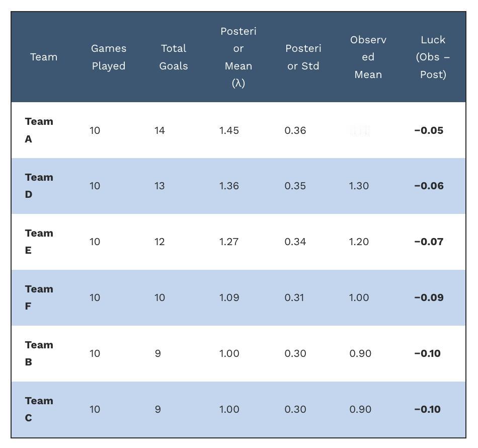Select the Observed Mean column header

[x=368, y=57]
